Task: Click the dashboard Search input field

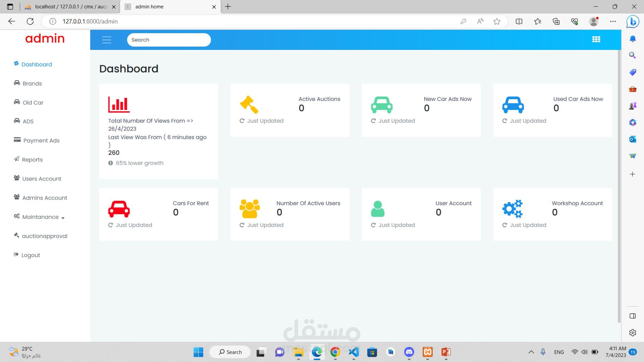Action: (169, 40)
